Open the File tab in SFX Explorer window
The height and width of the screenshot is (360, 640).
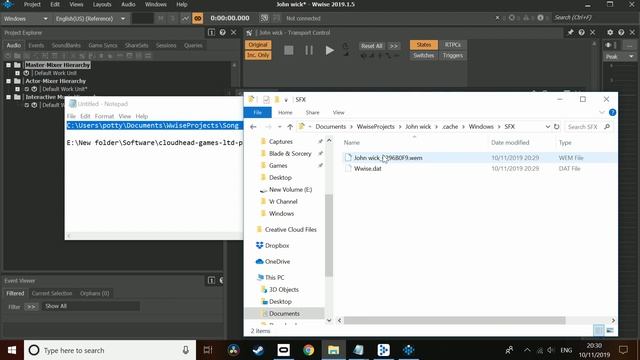tap(258, 112)
